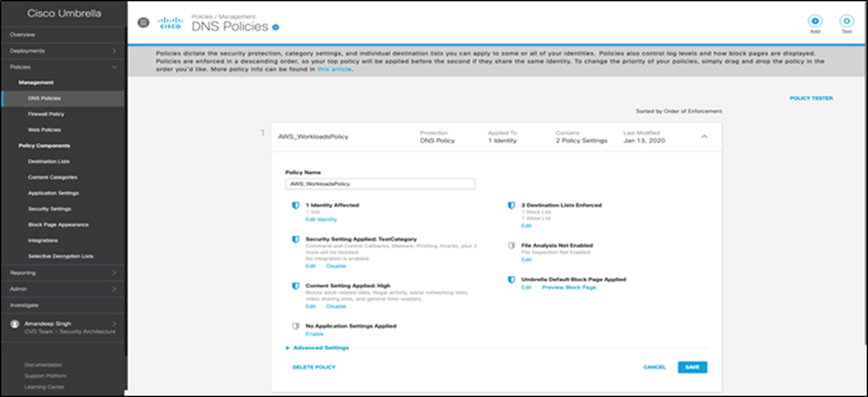Image resolution: width=868 pixels, height=397 pixels.
Task: Collapse the Policies sidebar menu
Action: [x=63, y=67]
